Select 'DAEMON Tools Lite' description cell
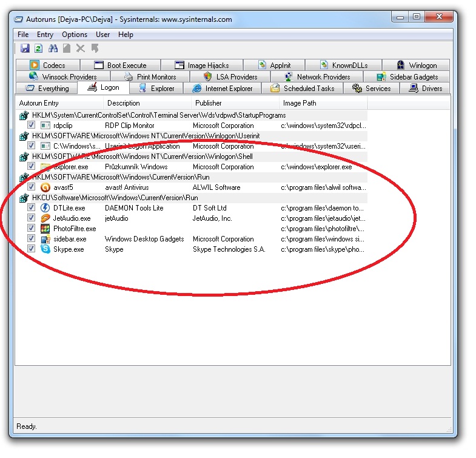The height and width of the screenshot is (458, 476). (134, 208)
